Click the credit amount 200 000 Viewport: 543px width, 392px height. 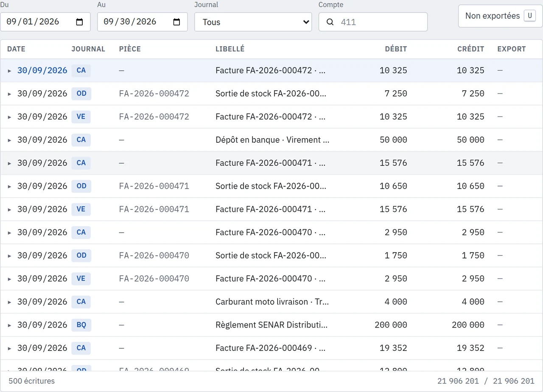point(468,325)
